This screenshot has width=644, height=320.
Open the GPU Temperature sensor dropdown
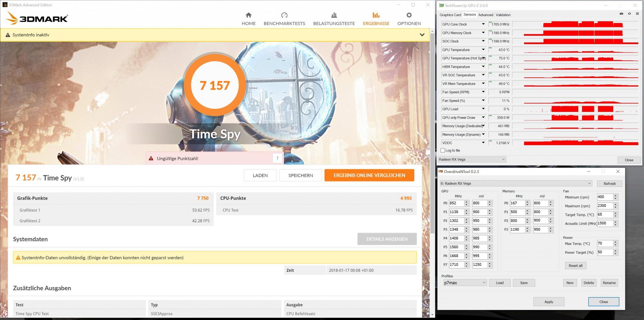[x=483, y=50]
